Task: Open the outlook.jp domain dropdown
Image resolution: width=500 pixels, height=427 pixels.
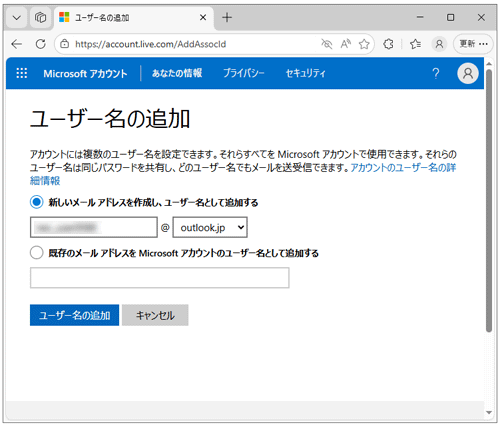Action: (x=210, y=227)
